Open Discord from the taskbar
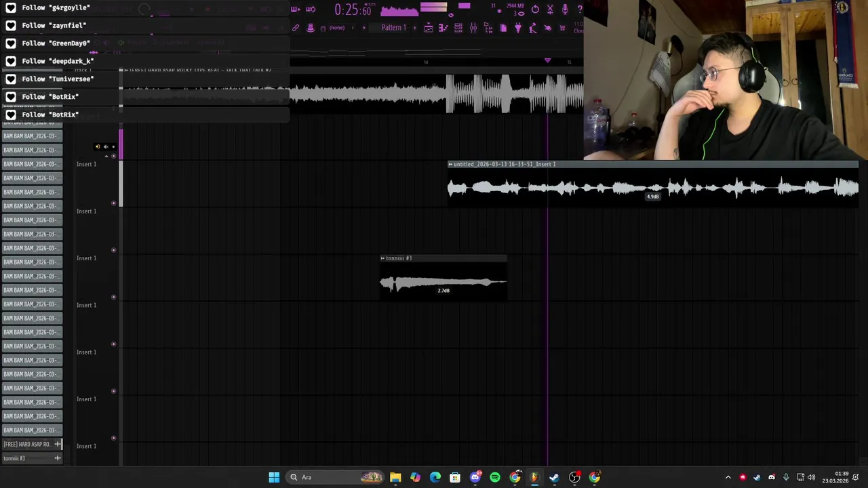Viewport: 868px width, 488px height. point(475,477)
